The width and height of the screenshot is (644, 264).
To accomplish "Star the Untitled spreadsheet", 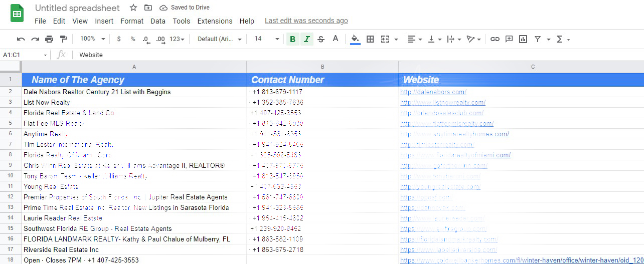I will click(133, 8).
